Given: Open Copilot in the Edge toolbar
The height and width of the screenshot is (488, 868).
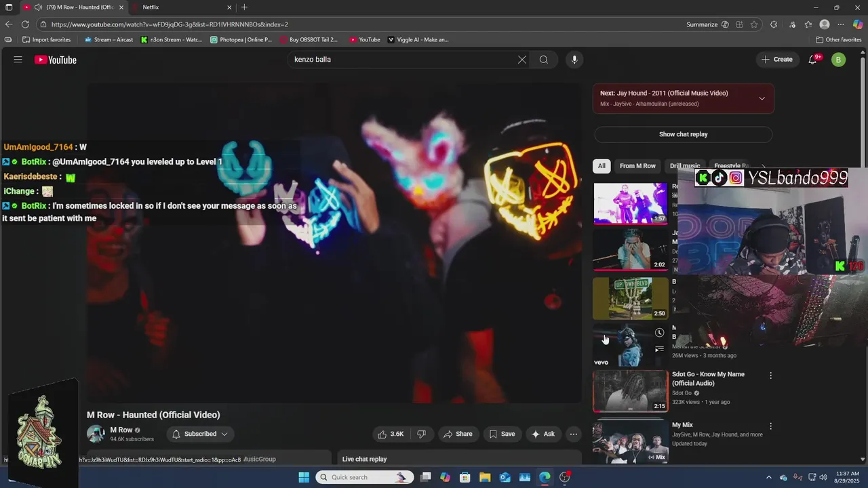Looking at the screenshot, I should (x=858, y=24).
